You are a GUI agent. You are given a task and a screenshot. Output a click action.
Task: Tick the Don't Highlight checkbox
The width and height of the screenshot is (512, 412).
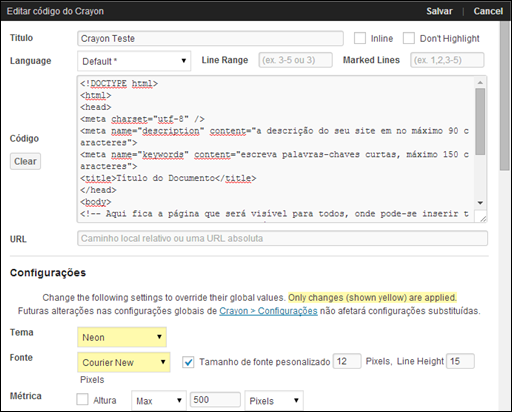pos(409,38)
